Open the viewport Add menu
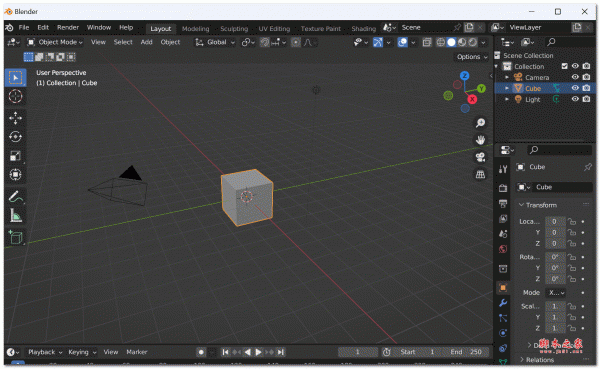Viewport: 600px width, 369px height. tap(146, 42)
